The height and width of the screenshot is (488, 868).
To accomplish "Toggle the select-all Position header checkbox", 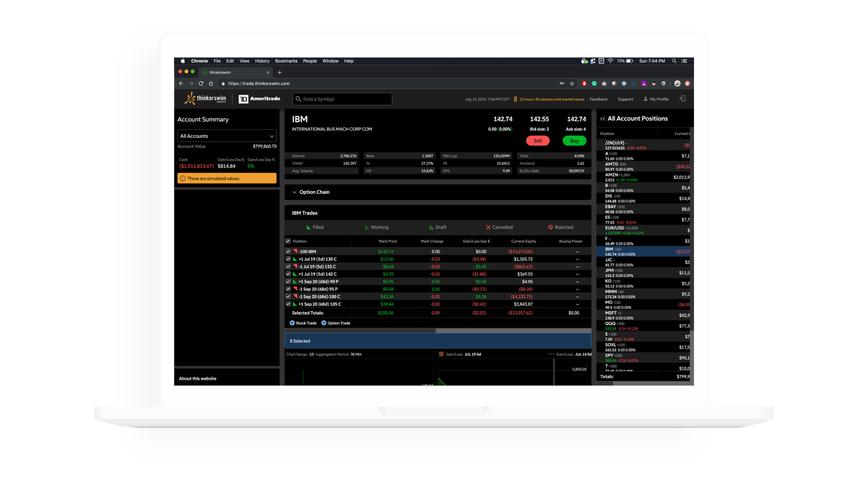I will 288,241.
